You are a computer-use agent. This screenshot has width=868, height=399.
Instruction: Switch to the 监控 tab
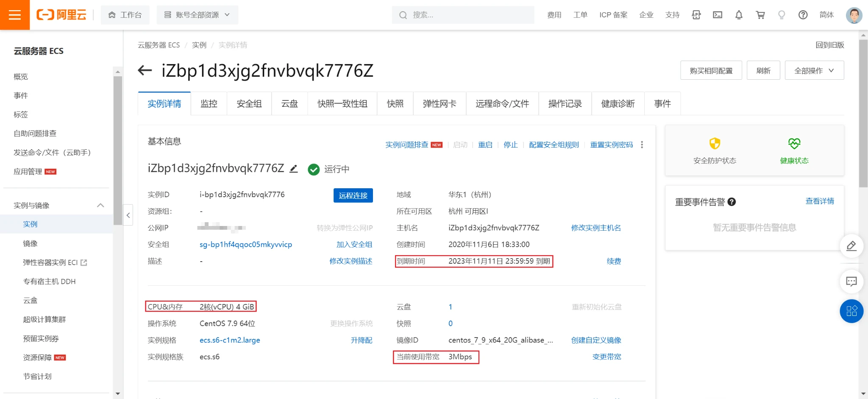[x=209, y=104]
